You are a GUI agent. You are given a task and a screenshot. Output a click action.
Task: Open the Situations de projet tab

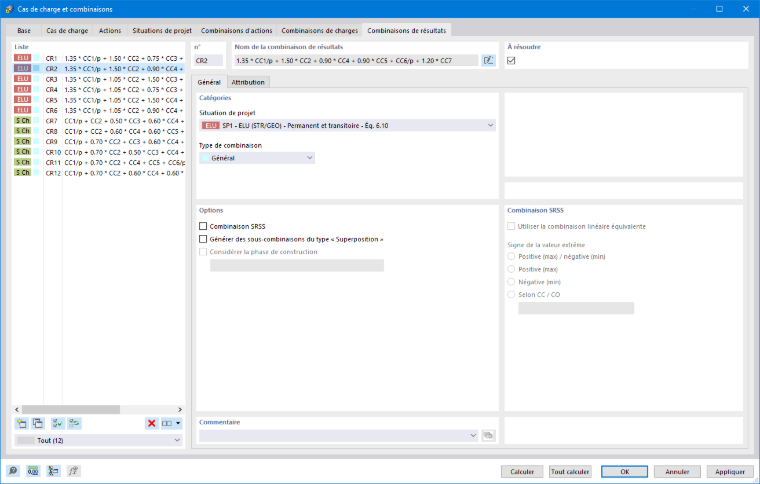pyautogui.click(x=162, y=31)
